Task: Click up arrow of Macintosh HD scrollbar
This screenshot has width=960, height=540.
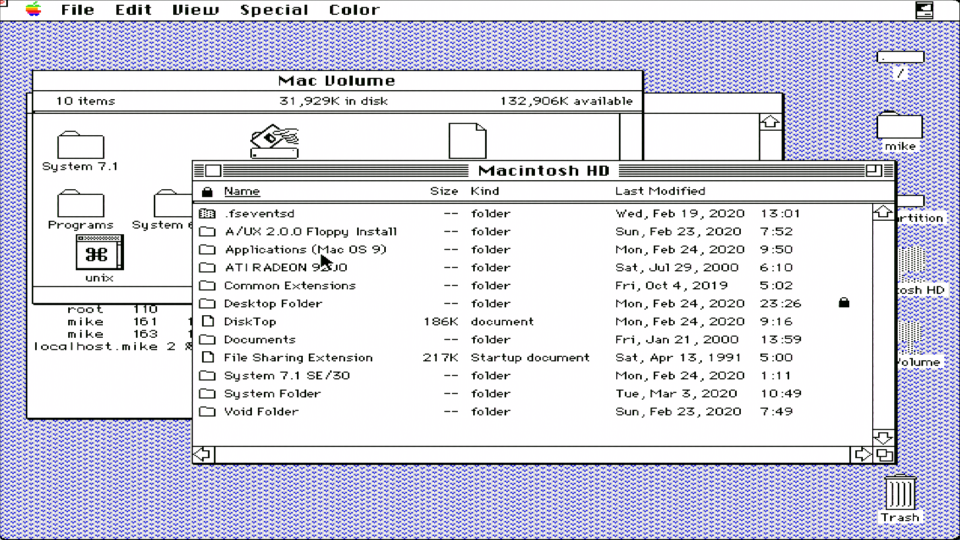Action: (x=883, y=212)
